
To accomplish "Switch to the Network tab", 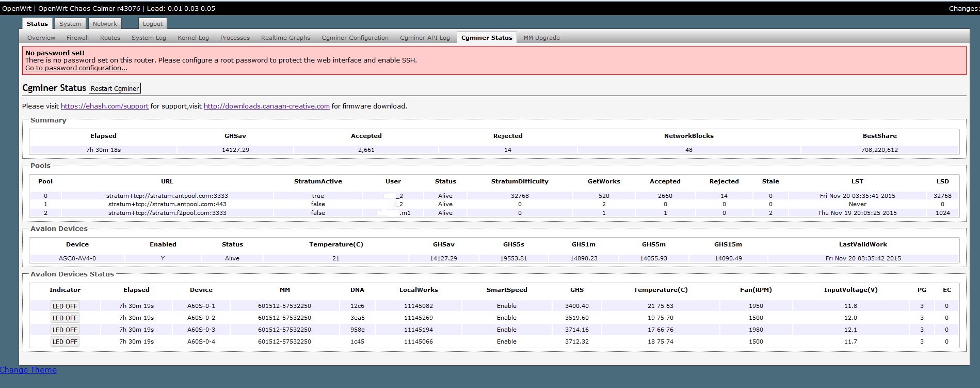I will pos(105,24).
